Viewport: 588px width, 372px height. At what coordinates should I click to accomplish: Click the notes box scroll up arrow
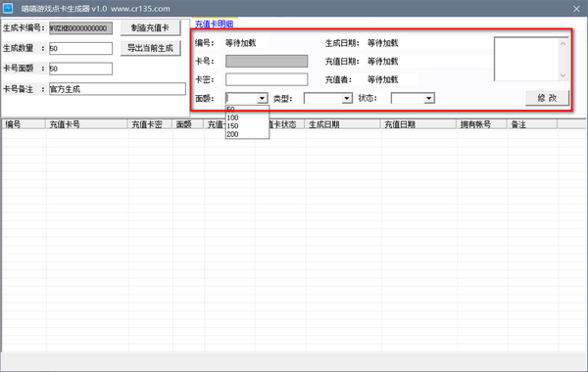[x=563, y=43]
